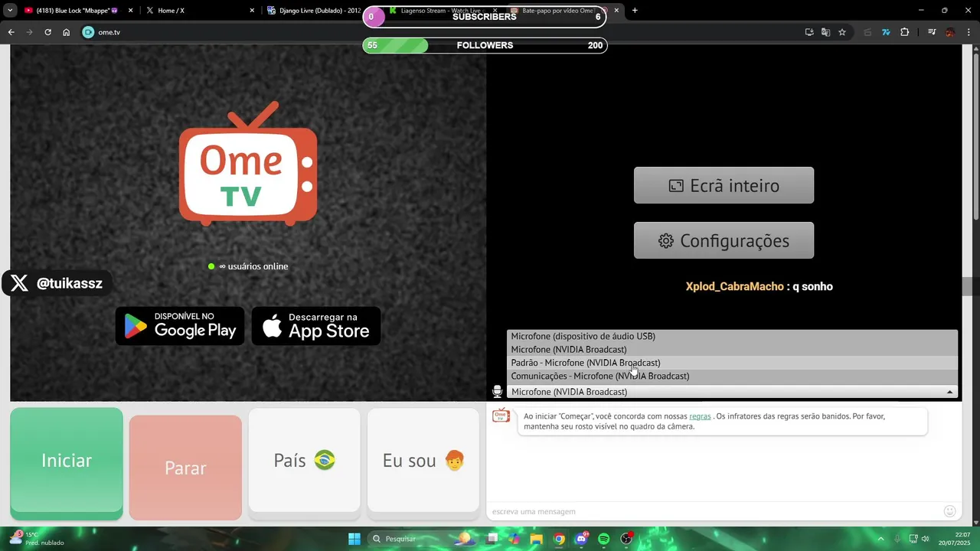Image resolution: width=980 pixels, height=551 pixels.
Task: Open network status icon in tray
Action: (913, 539)
